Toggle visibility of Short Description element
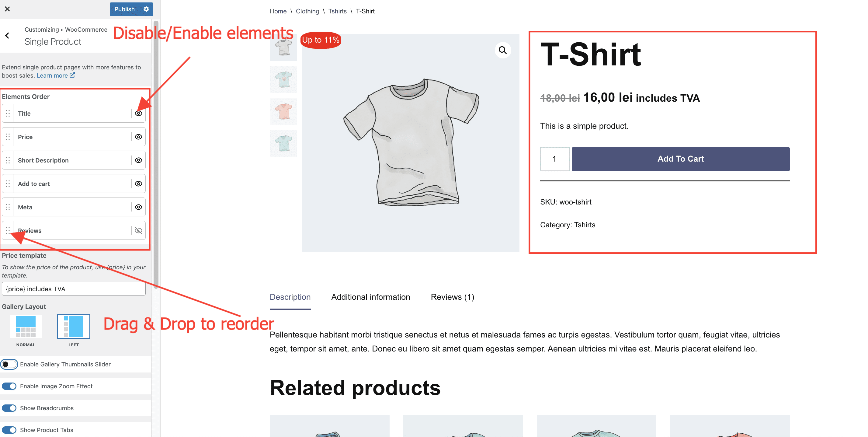 click(x=138, y=160)
